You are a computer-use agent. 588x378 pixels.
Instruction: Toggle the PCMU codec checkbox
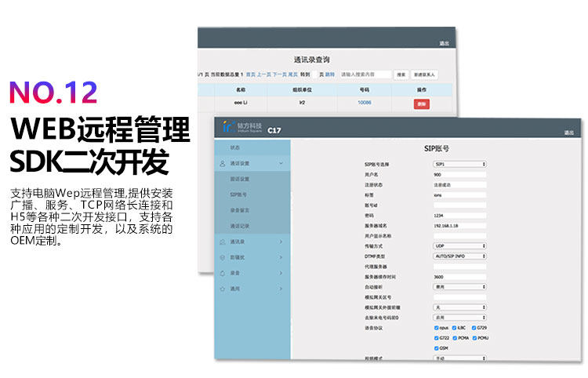click(x=475, y=338)
